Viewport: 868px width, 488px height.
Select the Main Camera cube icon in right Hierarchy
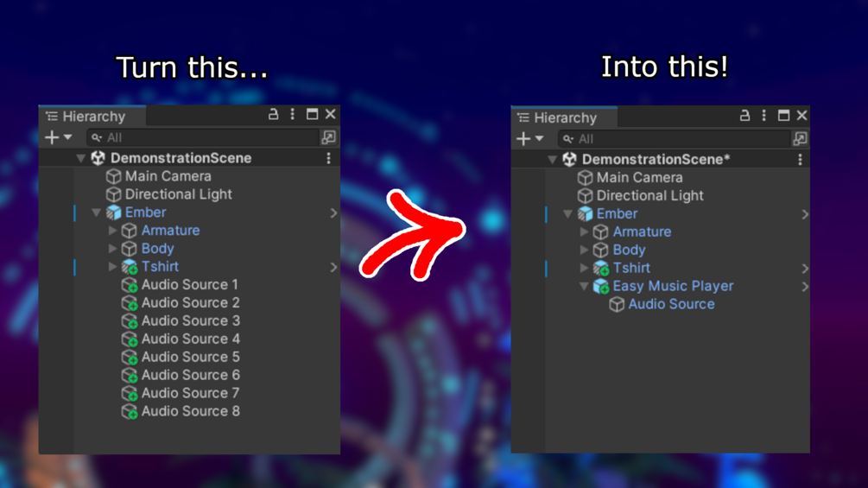[x=585, y=178]
